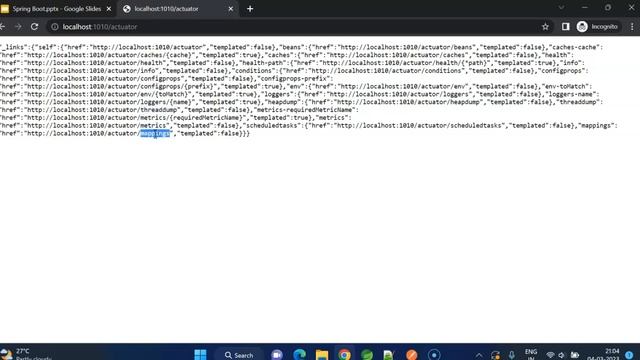Image resolution: width=640 pixels, height=360 pixels.
Task: Open the notification center badge
Action: 629,355
